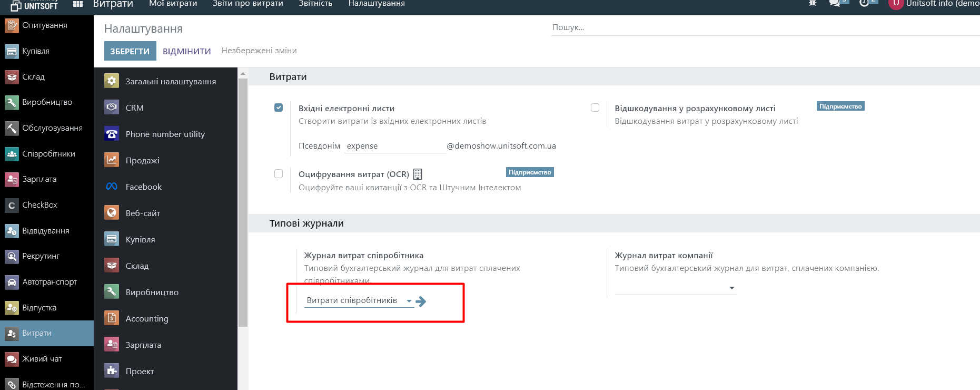Expand the Журнал витрат співробітника dropdown
Image resolution: width=980 pixels, height=390 pixels.
[x=409, y=301]
